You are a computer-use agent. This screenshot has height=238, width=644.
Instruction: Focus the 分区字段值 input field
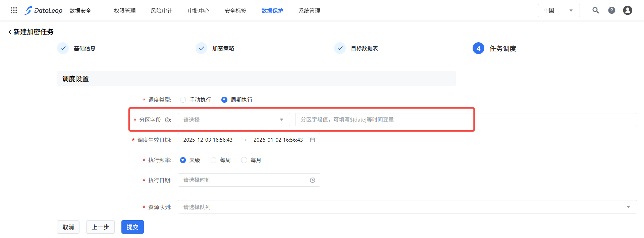466,120
